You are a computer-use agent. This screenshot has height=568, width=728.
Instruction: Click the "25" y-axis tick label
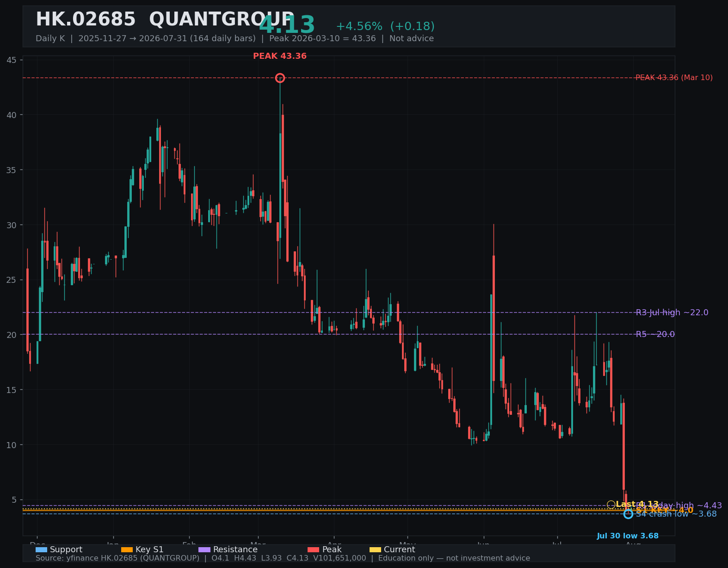click(x=12, y=280)
